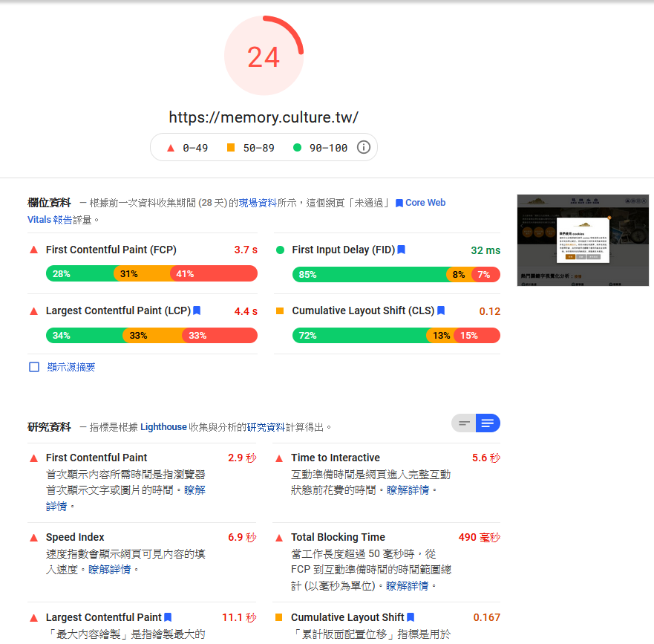
Task: Switch to compact metrics view toggle
Action: click(x=464, y=423)
